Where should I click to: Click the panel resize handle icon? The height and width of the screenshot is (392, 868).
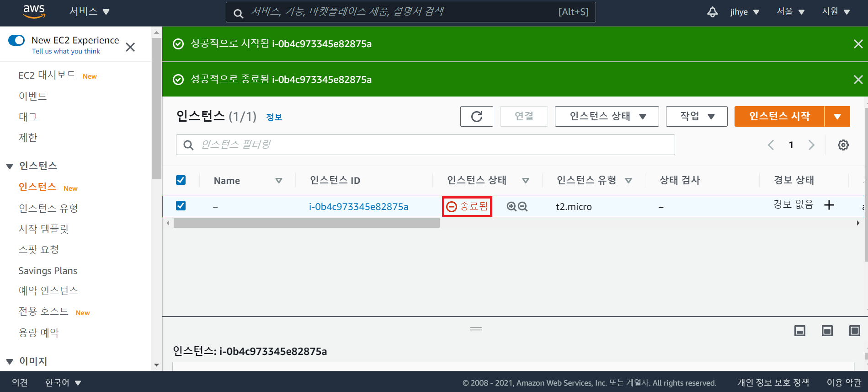coord(476,328)
